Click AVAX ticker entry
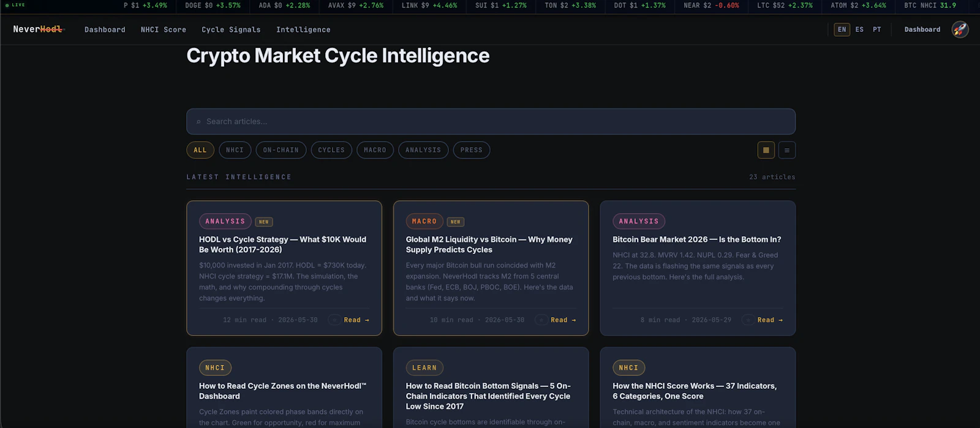 (x=356, y=5)
